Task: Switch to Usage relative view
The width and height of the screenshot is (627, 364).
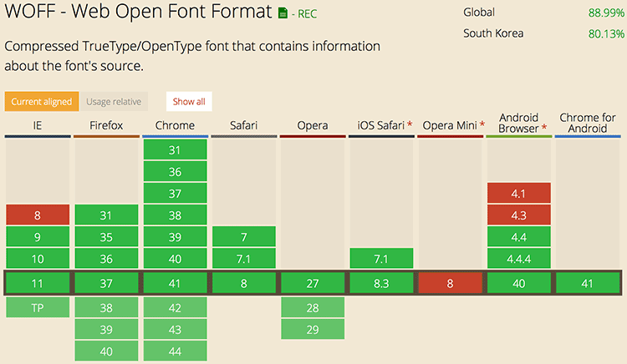Action: click(x=114, y=101)
